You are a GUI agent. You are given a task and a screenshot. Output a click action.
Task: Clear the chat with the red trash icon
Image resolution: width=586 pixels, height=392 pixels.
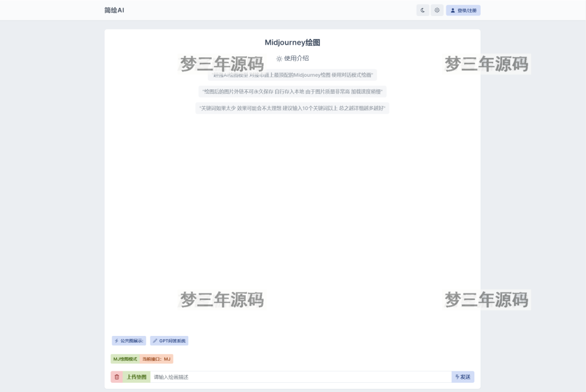point(117,377)
